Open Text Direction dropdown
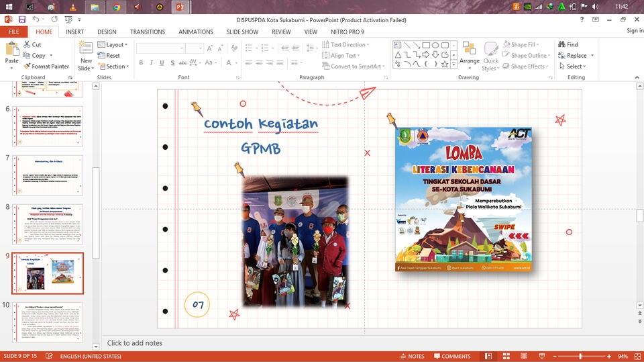Viewport: 644px width, 362px height. tap(345, 44)
